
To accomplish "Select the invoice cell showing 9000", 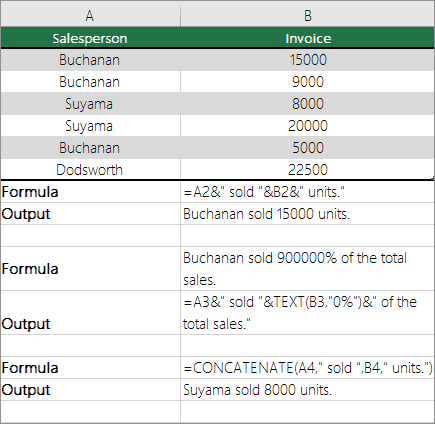I will pos(307,82).
